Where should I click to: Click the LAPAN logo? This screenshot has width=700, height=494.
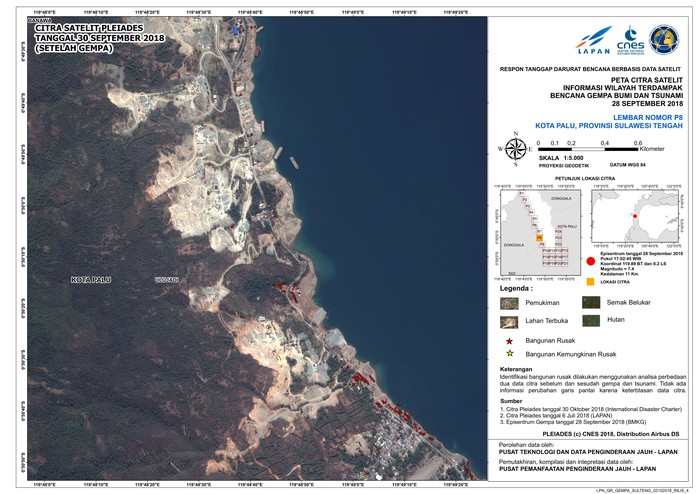point(592,43)
